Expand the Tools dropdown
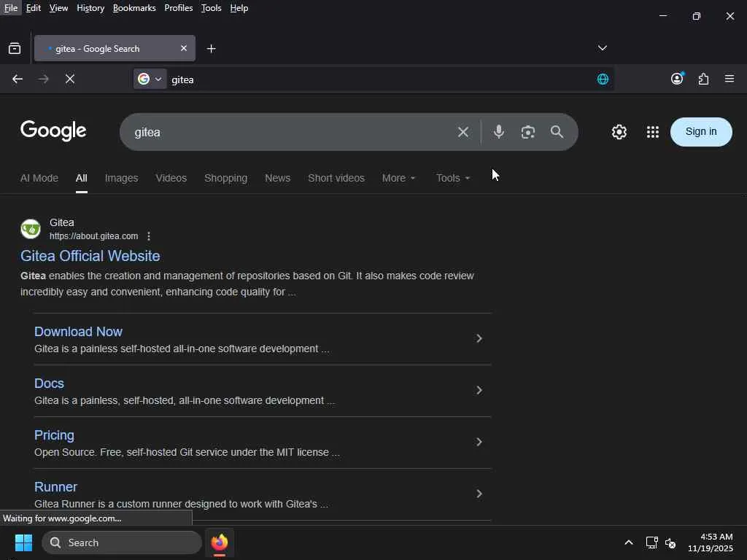This screenshot has width=747, height=560. point(453,178)
